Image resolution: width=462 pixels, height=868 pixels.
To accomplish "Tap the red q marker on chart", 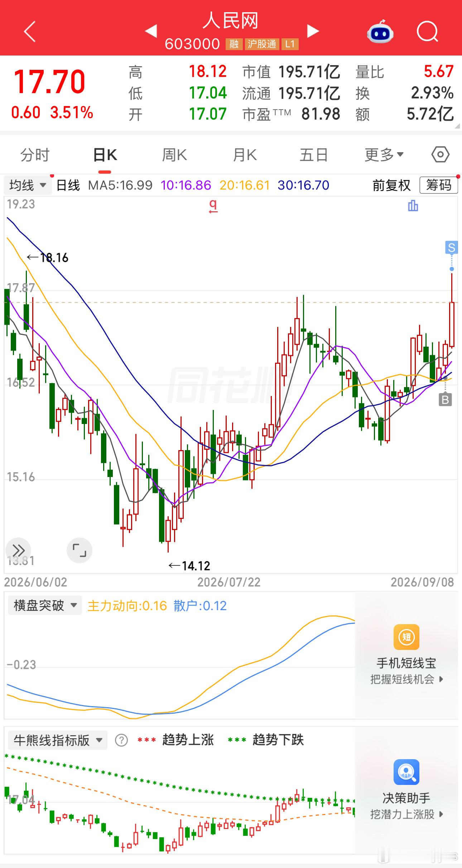I will [213, 206].
